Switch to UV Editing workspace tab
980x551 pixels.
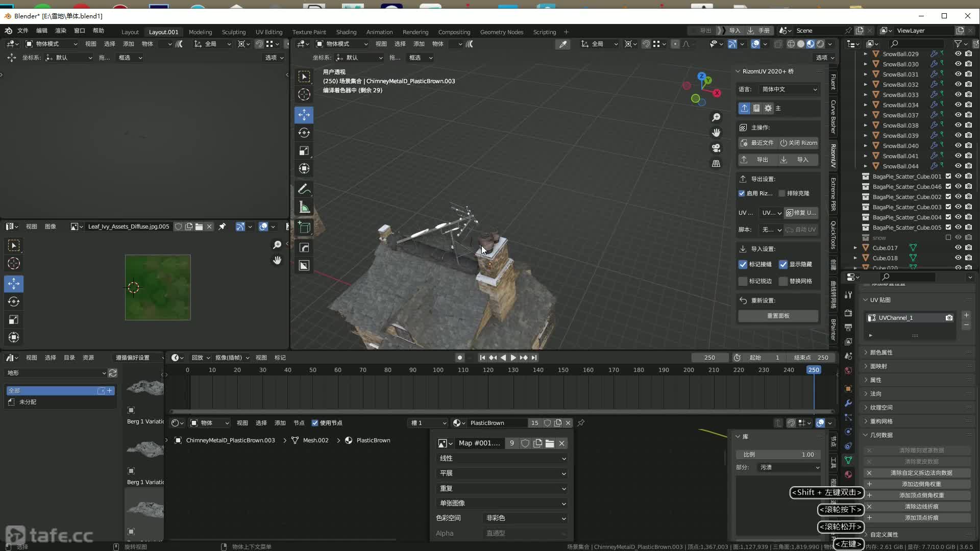coord(269,32)
